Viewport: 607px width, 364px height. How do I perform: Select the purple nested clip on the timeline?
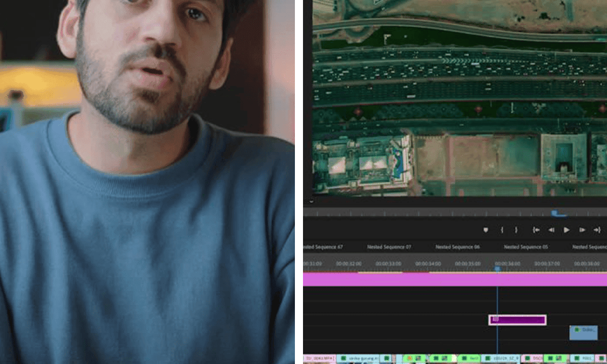(x=517, y=319)
